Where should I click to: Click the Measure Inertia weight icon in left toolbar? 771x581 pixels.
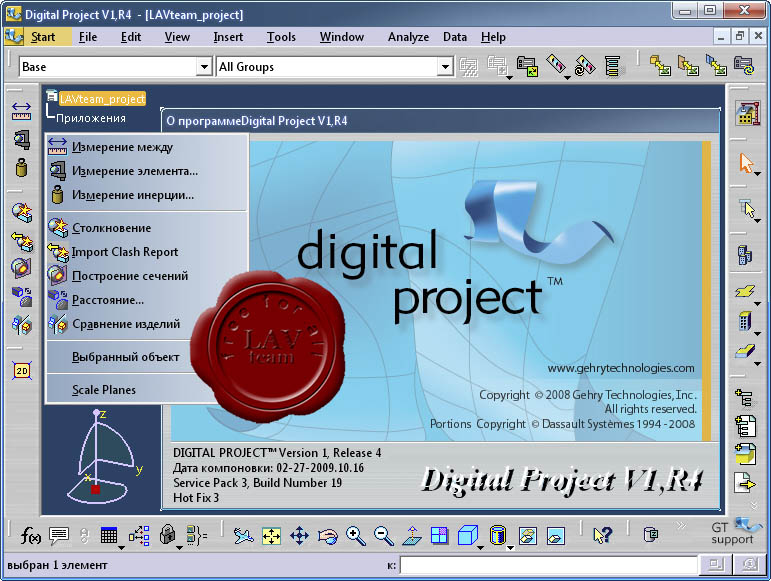21,168
